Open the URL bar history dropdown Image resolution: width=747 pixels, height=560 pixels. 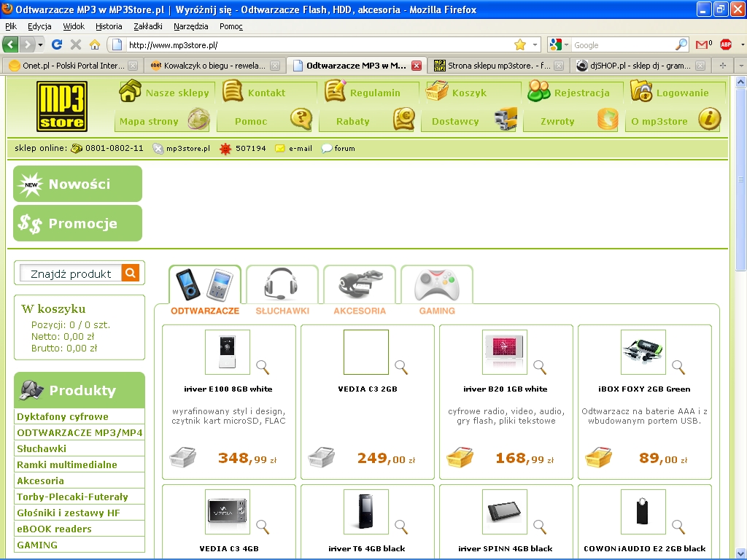(x=535, y=44)
